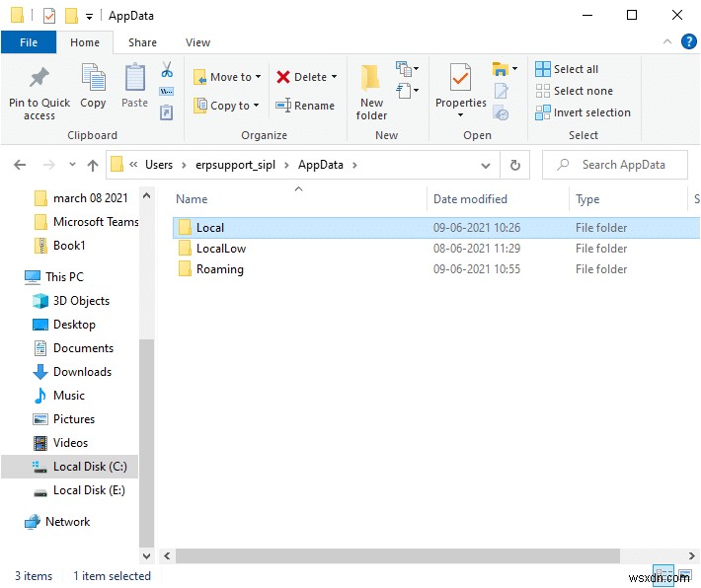The width and height of the screenshot is (701, 588).
Task: Click the Search AppData field
Action: [x=615, y=165]
